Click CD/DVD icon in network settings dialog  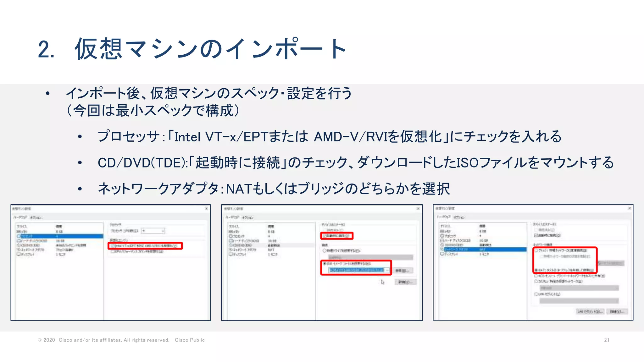click(x=442, y=245)
